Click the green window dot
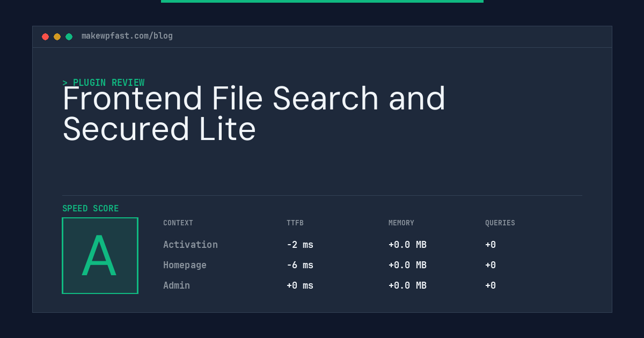The image size is (644, 338). coord(69,36)
